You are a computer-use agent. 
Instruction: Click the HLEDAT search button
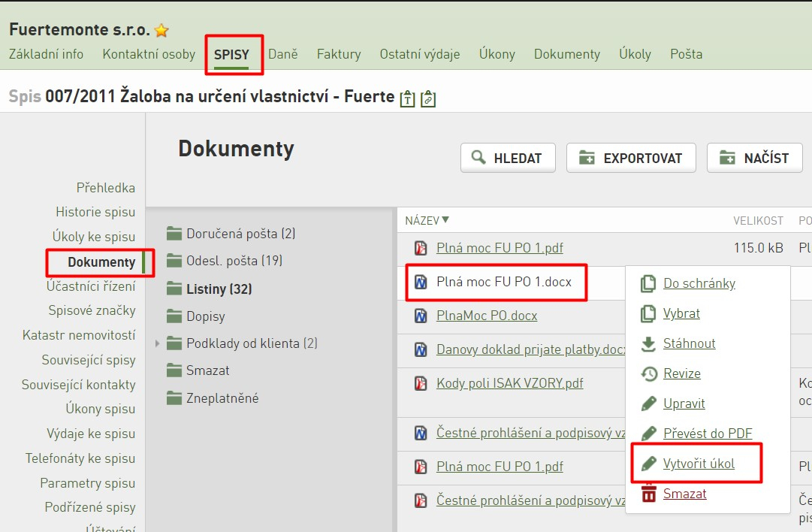(508, 158)
